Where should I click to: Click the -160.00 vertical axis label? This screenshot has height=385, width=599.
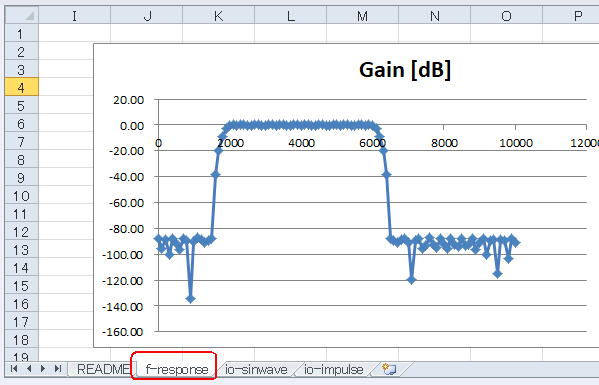click(x=123, y=332)
